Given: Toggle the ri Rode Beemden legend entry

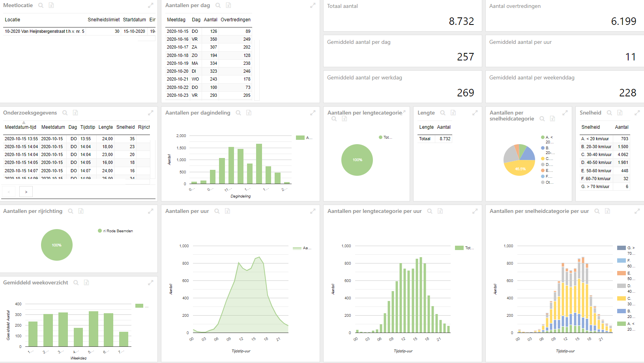Looking at the screenshot, I should [115, 231].
